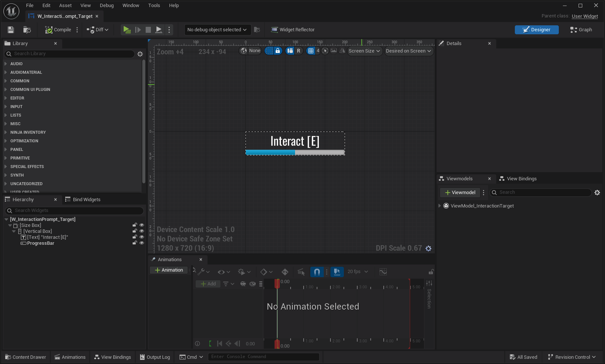Click the progress bar in the canvas
Viewport: 605px width, 364px height.
tap(295, 152)
